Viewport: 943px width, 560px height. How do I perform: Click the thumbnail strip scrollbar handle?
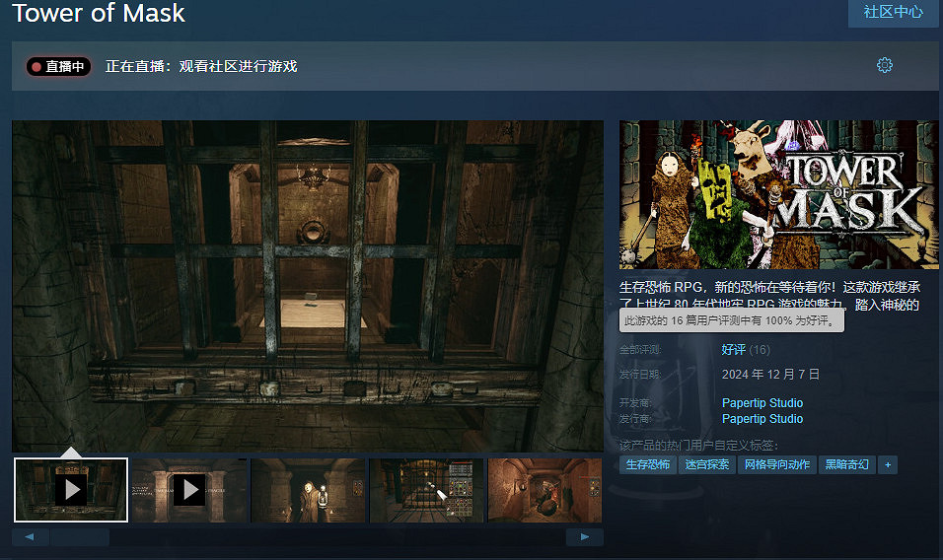(x=80, y=536)
